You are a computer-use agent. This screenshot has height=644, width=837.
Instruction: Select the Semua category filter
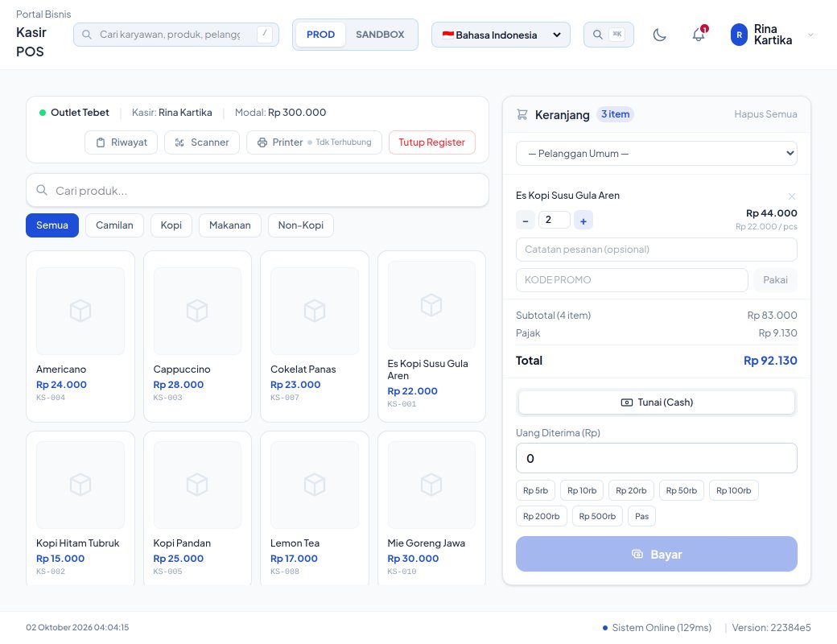coord(52,225)
